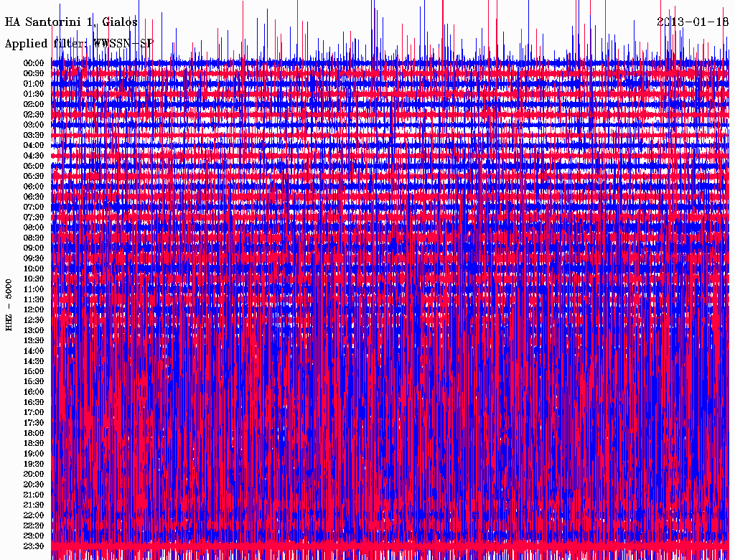Select the 05:30 time row label

34,177
